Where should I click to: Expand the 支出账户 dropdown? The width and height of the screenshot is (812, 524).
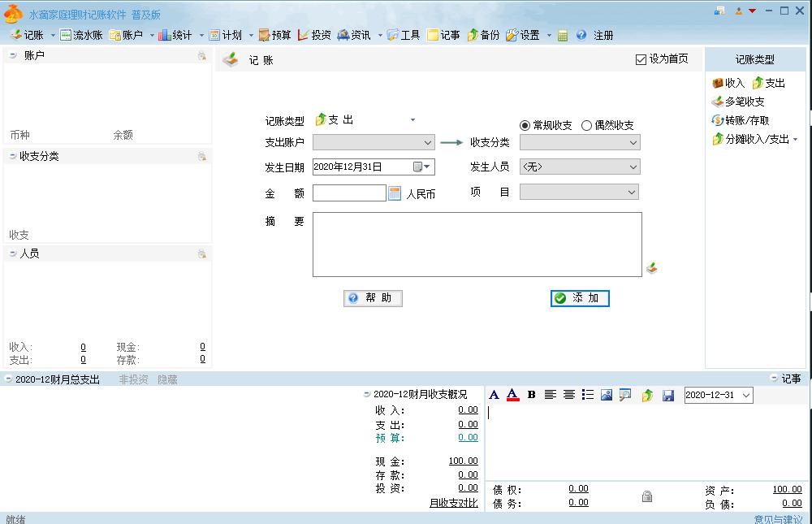374,142
